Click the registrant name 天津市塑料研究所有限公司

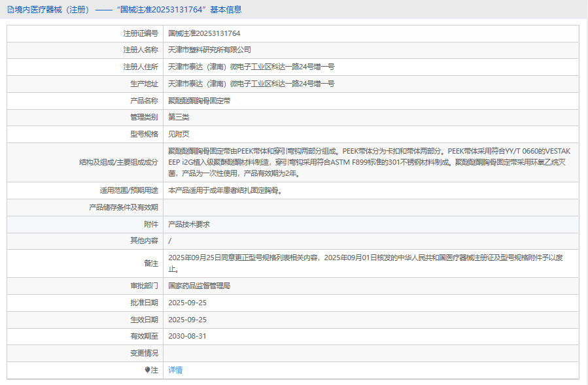point(209,50)
